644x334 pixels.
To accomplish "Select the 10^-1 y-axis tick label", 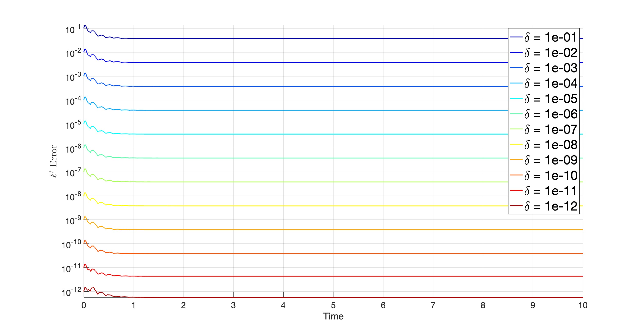I will [x=73, y=29].
